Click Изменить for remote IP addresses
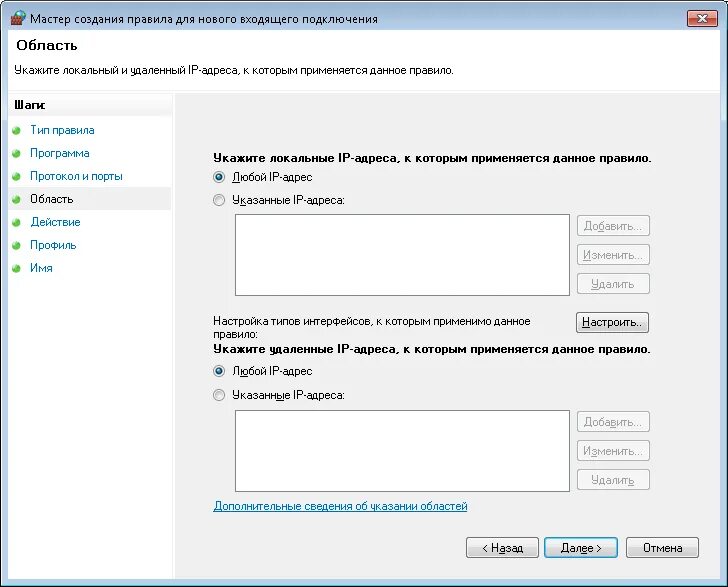Image resolution: width=728 pixels, height=587 pixels. [x=613, y=451]
